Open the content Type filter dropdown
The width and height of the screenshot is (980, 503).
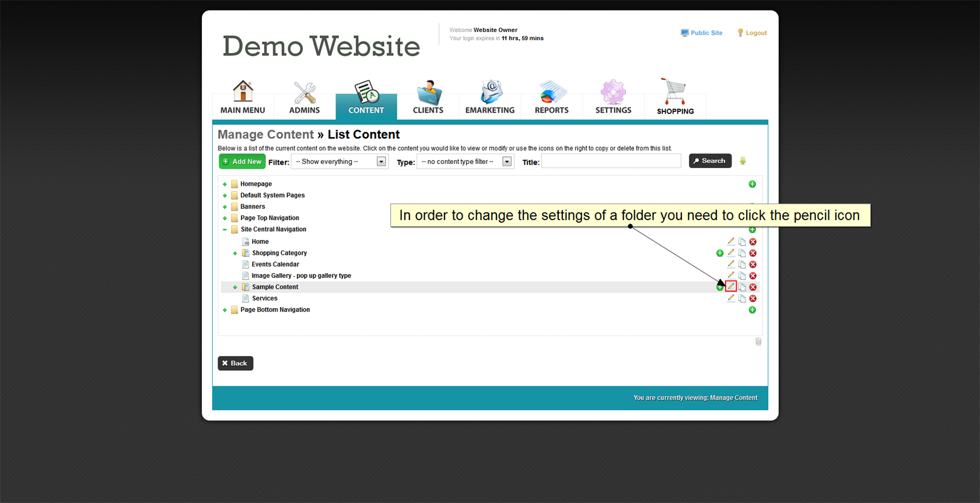click(465, 162)
